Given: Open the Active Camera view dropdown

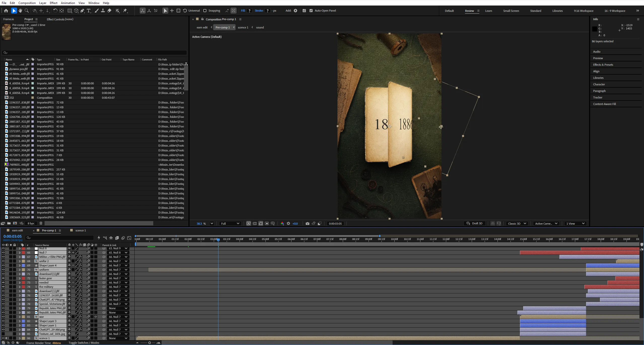Looking at the screenshot, I should (x=546, y=223).
